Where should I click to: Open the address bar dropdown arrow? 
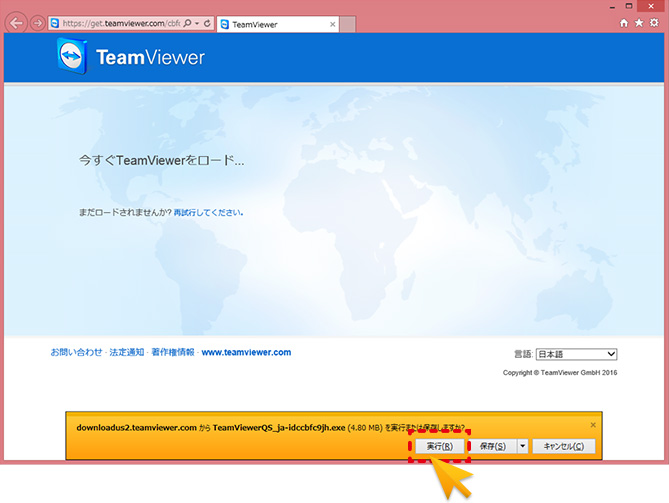pos(197,23)
